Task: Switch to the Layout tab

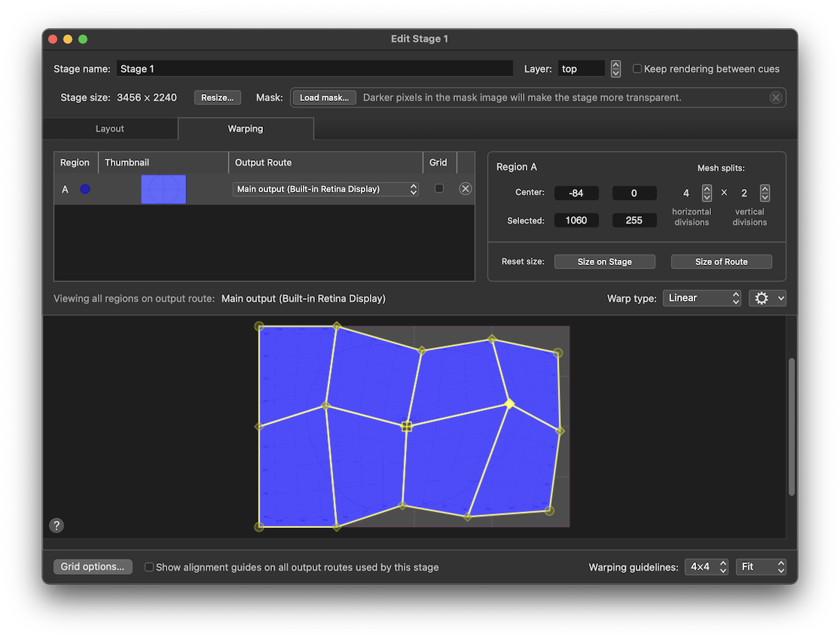Action: (x=110, y=129)
